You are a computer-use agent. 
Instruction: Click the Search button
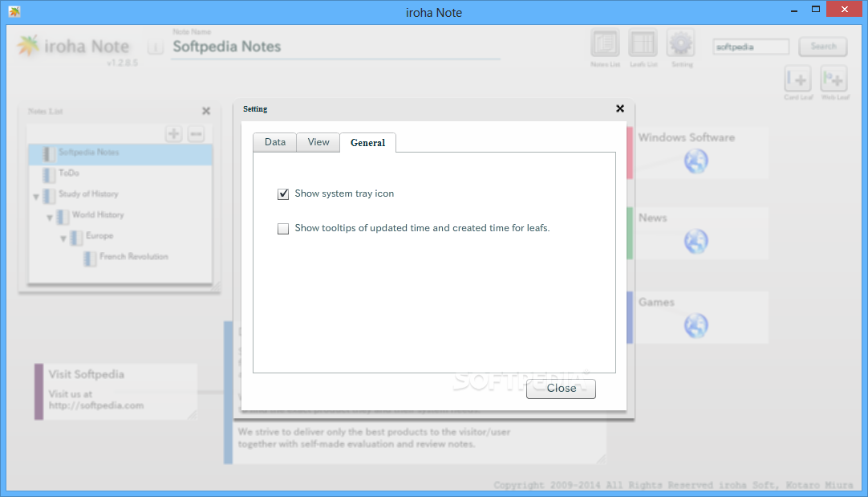pyautogui.click(x=822, y=47)
